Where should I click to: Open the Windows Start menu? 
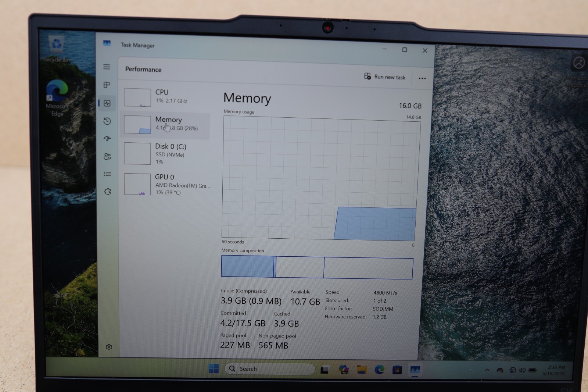click(x=213, y=368)
